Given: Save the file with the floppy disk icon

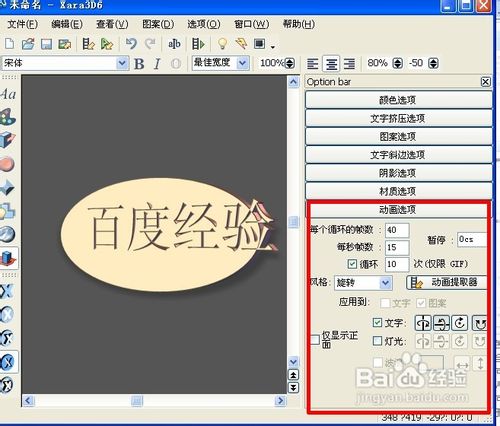Looking at the screenshot, I should (x=46, y=44).
